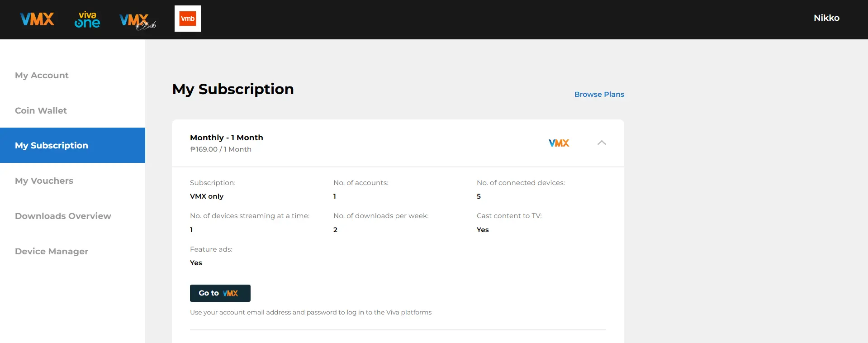The height and width of the screenshot is (343, 868).
Task: Collapse the Monthly plan details chevron
Action: 602,143
